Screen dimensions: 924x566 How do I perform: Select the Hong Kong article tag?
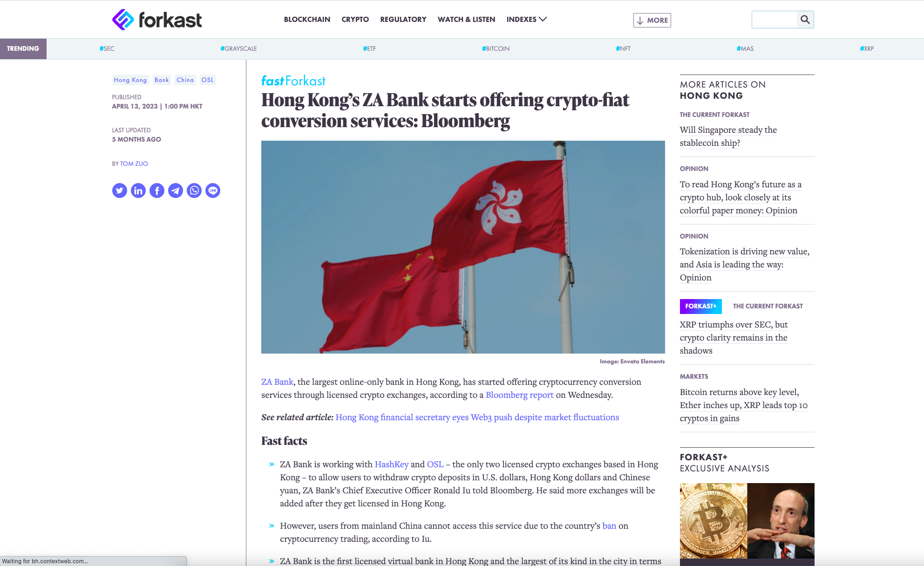[130, 80]
